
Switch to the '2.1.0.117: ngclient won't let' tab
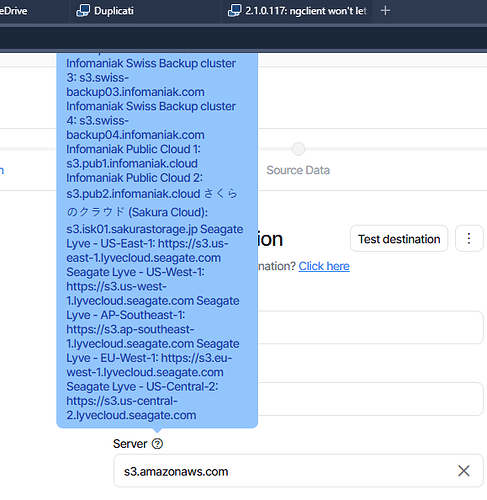tap(306, 11)
